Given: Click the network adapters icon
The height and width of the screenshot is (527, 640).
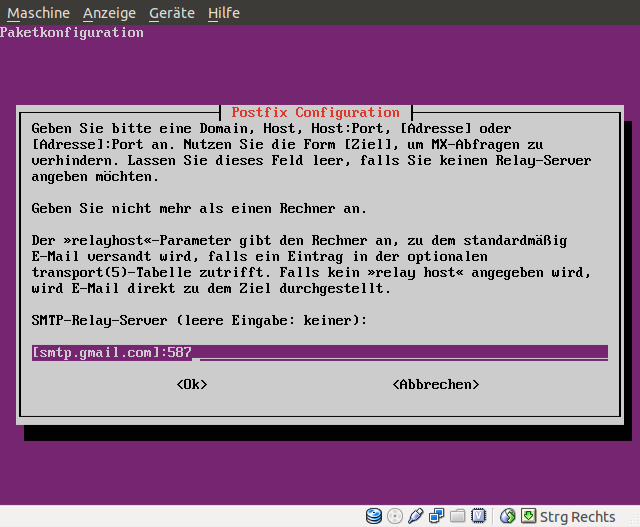Looking at the screenshot, I should (436, 516).
